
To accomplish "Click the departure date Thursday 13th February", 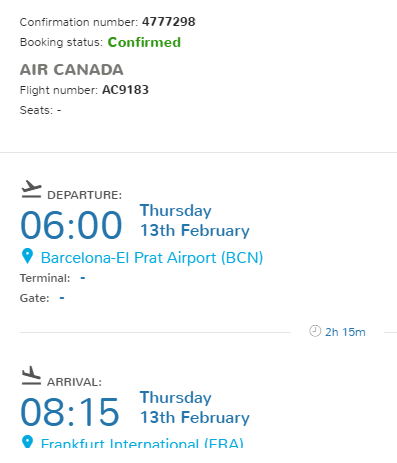I will coord(195,221).
